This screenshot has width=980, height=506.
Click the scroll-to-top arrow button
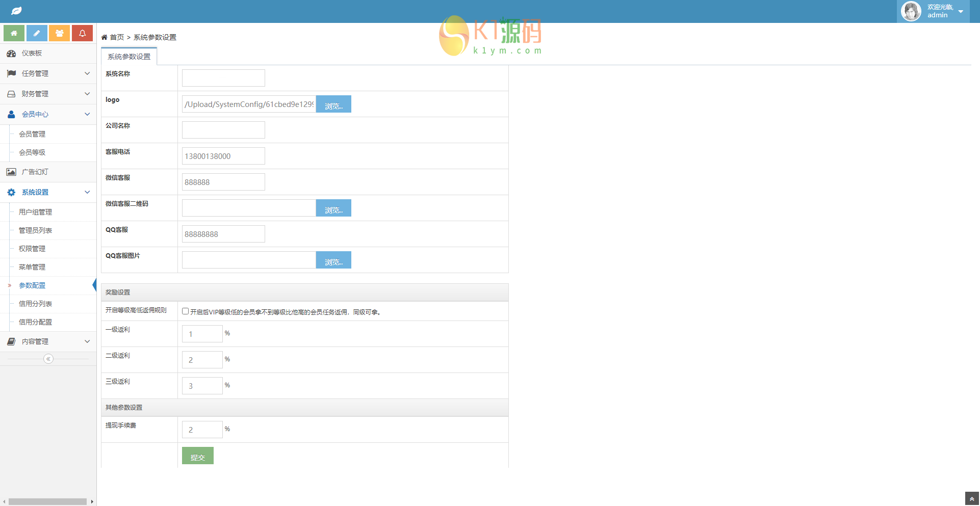[x=972, y=499]
